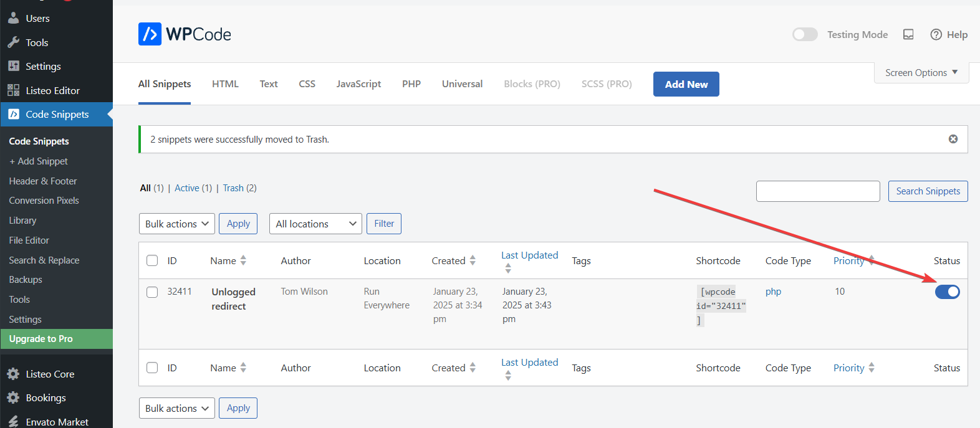Click the Help question mark icon

pos(936,35)
